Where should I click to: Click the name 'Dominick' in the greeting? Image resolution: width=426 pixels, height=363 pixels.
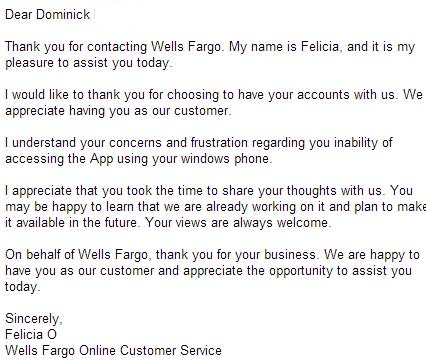coord(63,14)
